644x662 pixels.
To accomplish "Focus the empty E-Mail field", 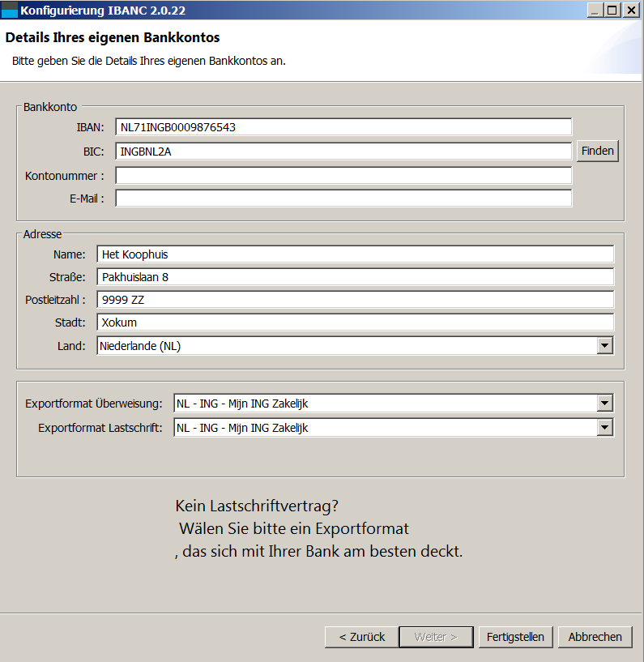I will click(x=343, y=199).
